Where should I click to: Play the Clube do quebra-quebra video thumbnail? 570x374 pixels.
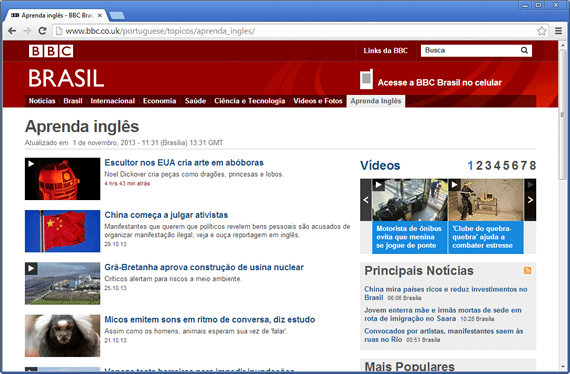486,200
